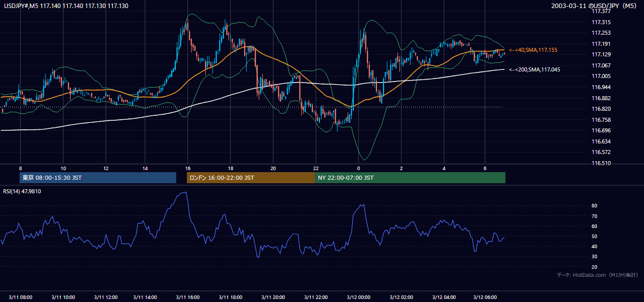Click the 3/12 02:00 date label
This screenshot has width=644, height=302.
pyautogui.click(x=401, y=297)
